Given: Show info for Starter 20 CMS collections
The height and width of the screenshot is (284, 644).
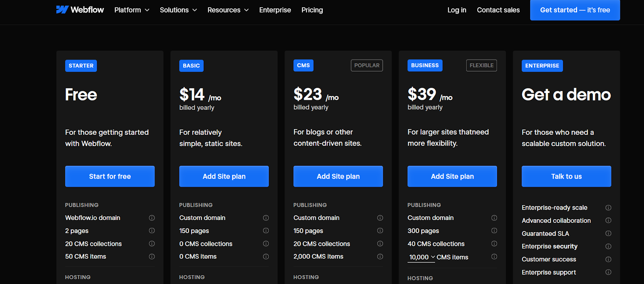Looking at the screenshot, I should (x=152, y=243).
